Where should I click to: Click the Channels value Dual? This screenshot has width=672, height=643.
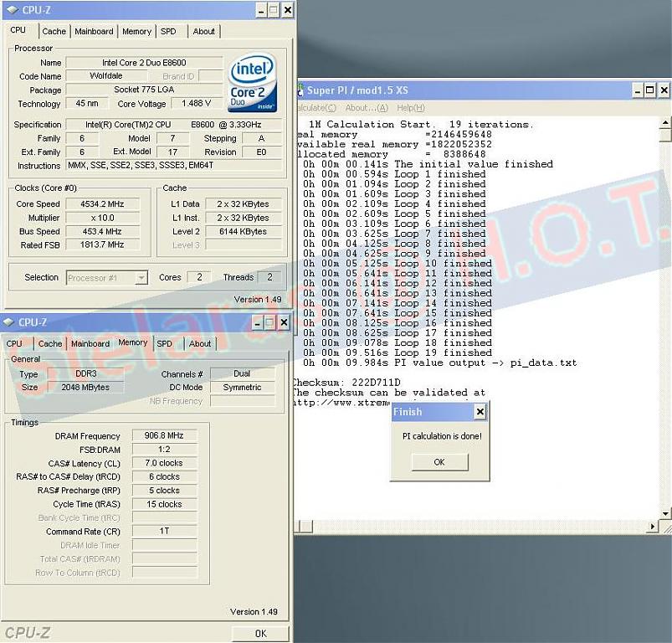point(242,373)
